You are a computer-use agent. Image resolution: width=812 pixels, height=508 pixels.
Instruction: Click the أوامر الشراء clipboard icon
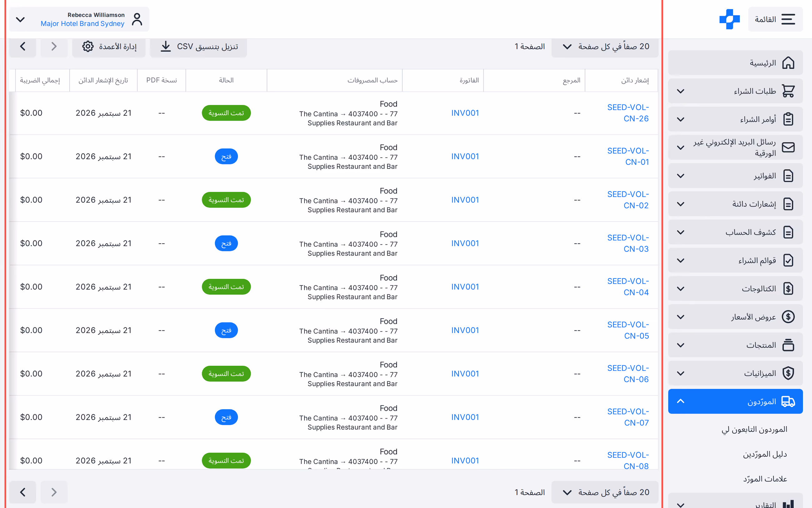(x=788, y=119)
